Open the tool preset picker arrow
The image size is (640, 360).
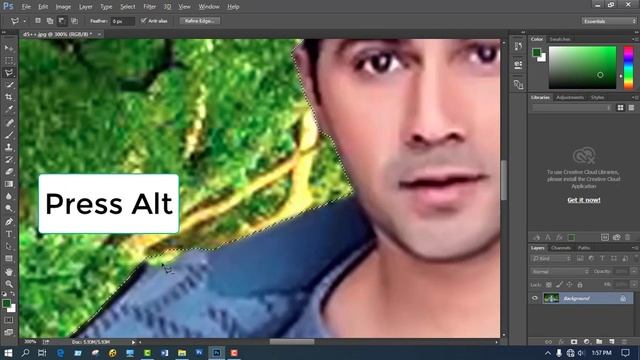tap(24, 21)
